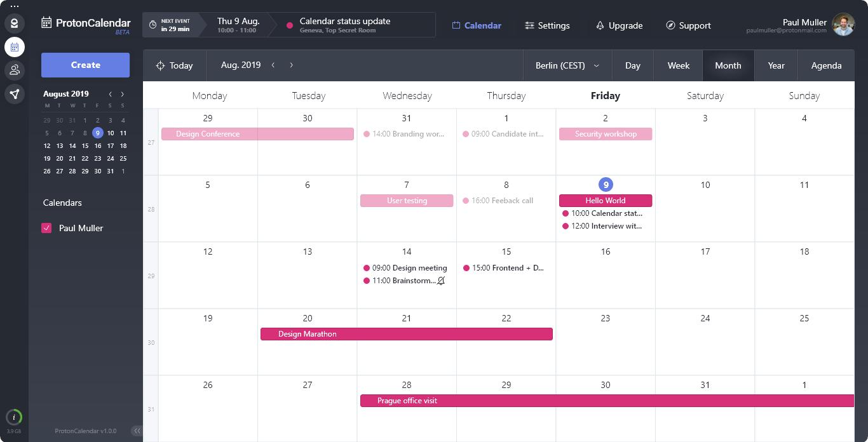Screen dimensions: 868x442
Task: Open Settings in top navigation
Action: click(x=547, y=25)
